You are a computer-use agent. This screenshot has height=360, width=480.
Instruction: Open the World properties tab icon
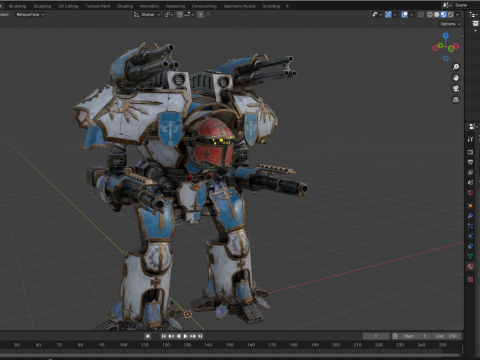pos(470,193)
